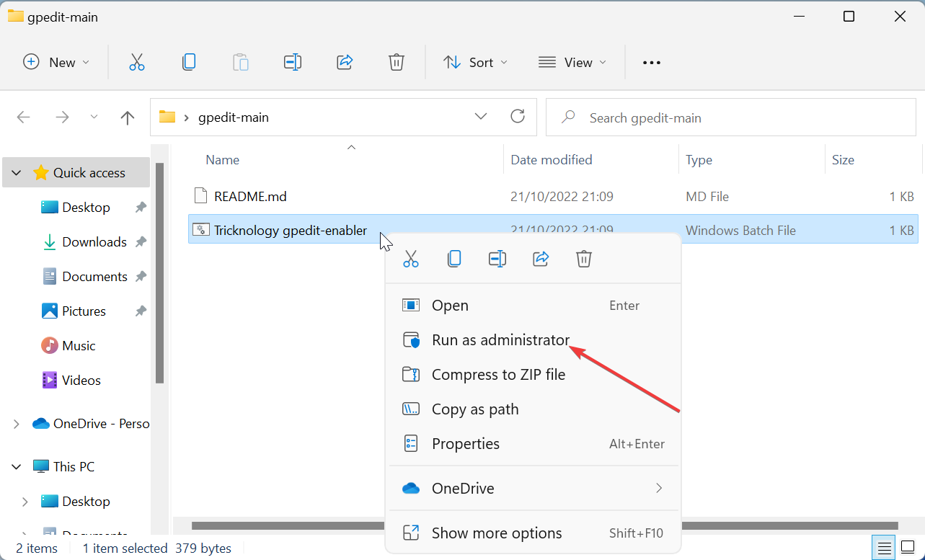Open Desktop in Quick access
The height and width of the screenshot is (560, 925).
click(86, 208)
